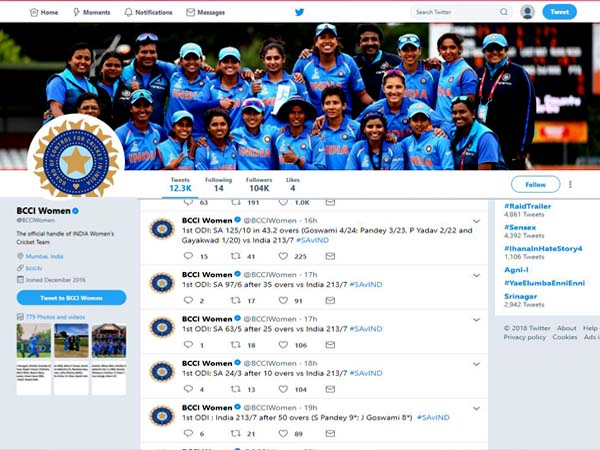The width and height of the screenshot is (600, 450).
Task: Open the Agni-I trend
Action: tap(516, 270)
